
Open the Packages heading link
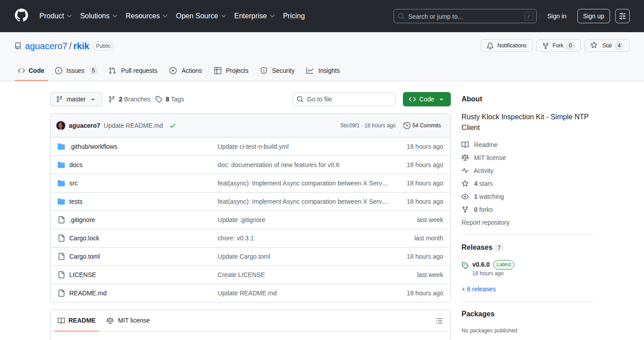pyautogui.click(x=478, y=314)
